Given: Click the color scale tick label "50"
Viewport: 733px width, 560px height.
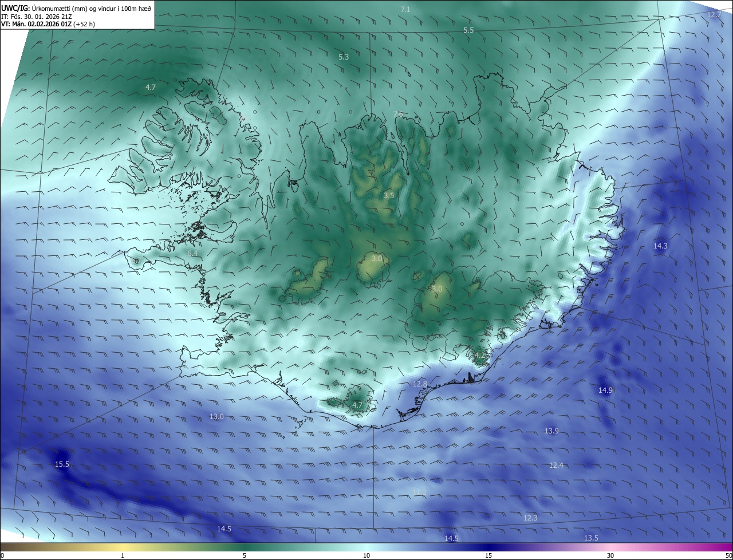Looking at the screenshot, I should [x=728, y=555].
